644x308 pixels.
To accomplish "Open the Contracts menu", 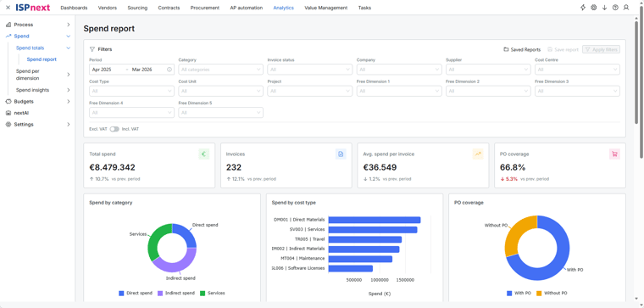I will (169, 8).
